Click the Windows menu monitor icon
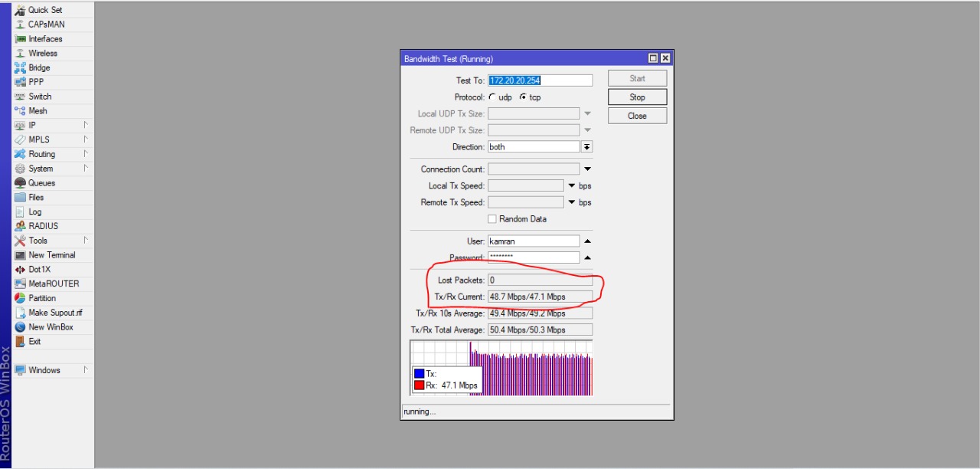The image size is (980, 469). pos(21,370)
